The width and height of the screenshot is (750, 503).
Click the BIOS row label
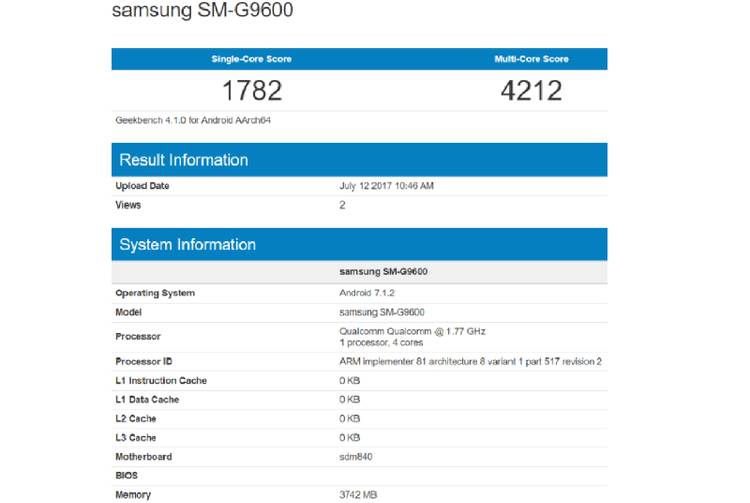coord(127,475)
